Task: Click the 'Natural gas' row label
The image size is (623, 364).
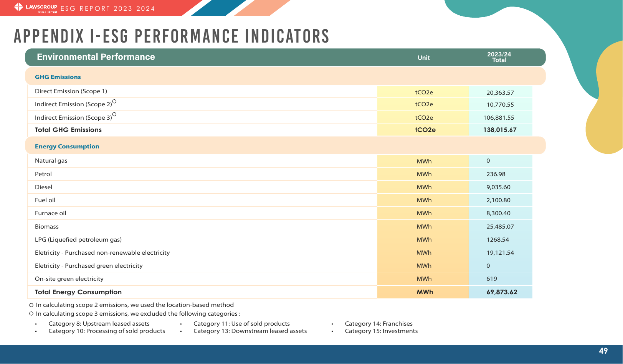Action: point(51,161)
